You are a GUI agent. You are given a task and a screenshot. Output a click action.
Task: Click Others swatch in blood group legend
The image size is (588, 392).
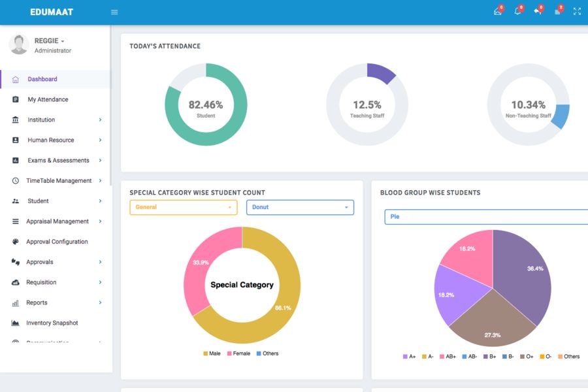coord(561,356)
